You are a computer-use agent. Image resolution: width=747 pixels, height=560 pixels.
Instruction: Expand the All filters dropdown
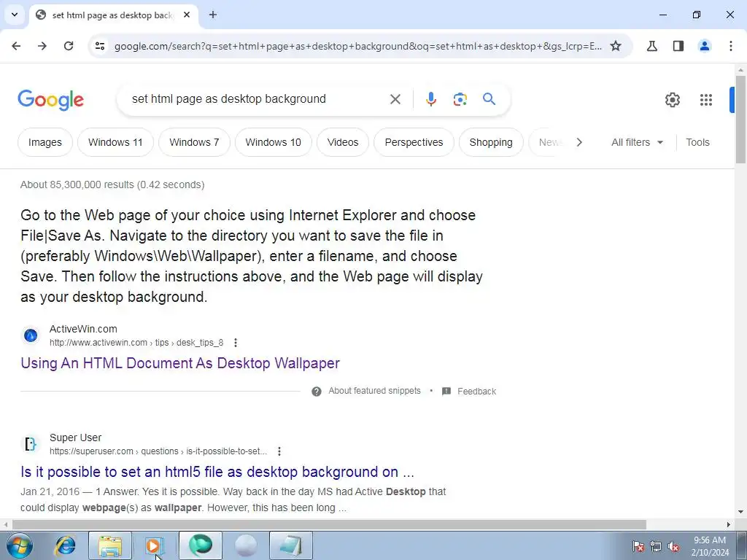click(x=637, y=142)
